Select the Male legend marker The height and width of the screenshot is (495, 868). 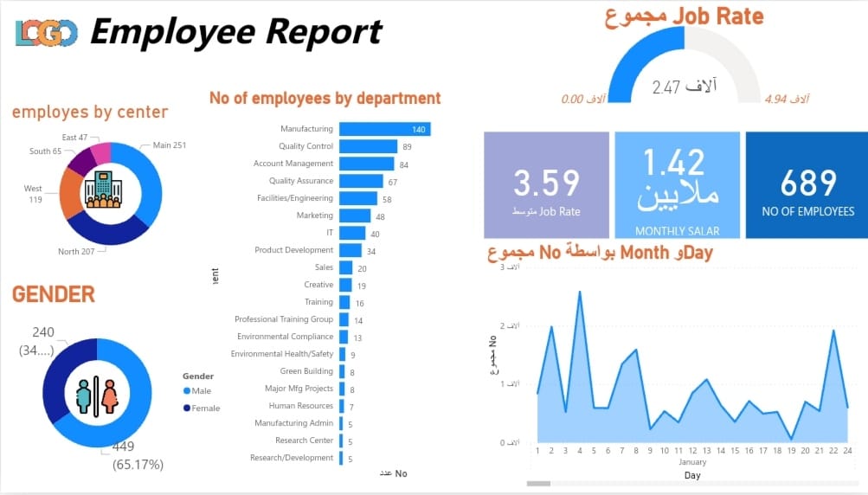pos(186,391)
